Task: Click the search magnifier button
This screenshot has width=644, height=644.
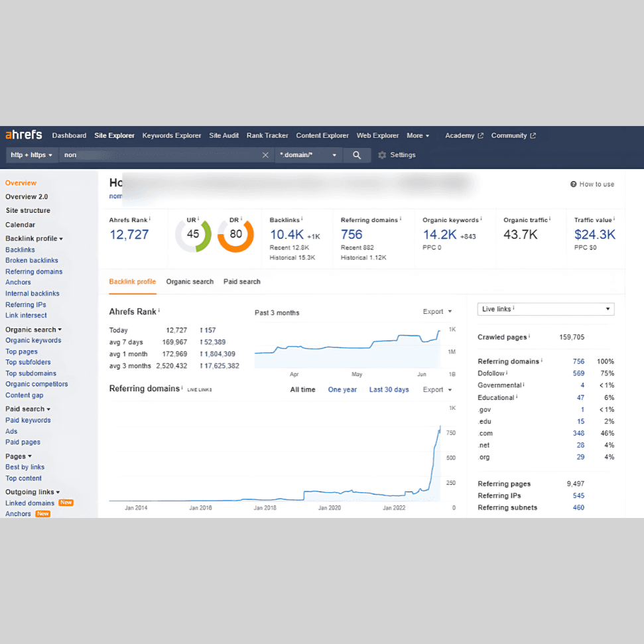Action: pos(357,155)
